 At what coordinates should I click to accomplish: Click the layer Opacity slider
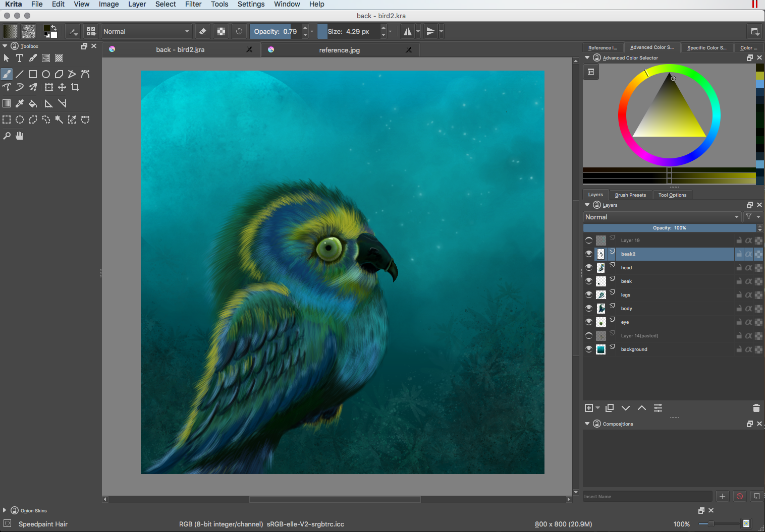[669, 228]
